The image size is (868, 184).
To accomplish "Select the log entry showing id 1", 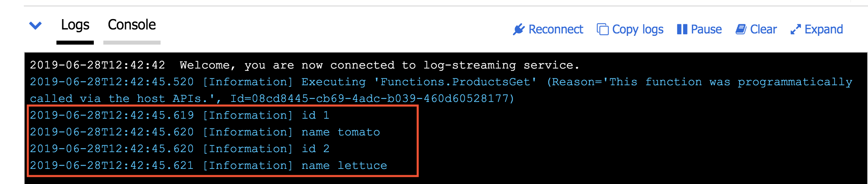I will coord(180,115).
